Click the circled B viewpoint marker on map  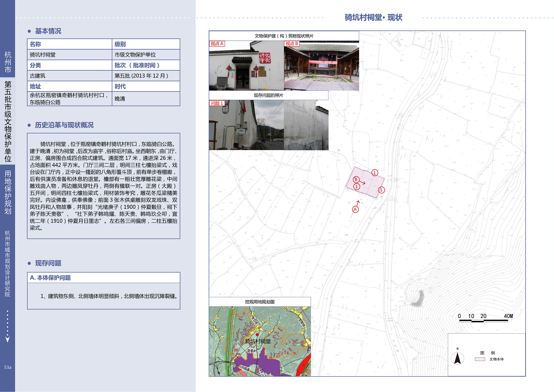[356, 180]
